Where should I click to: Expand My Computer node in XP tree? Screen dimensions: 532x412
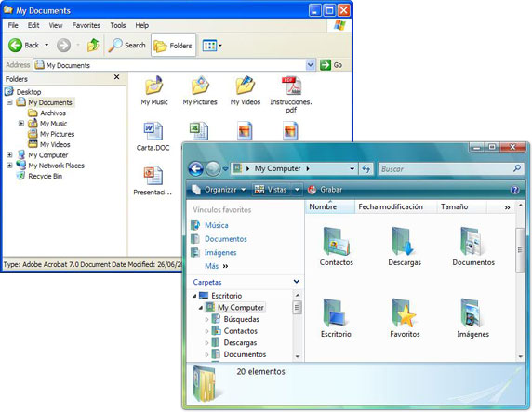click(10, 154)
